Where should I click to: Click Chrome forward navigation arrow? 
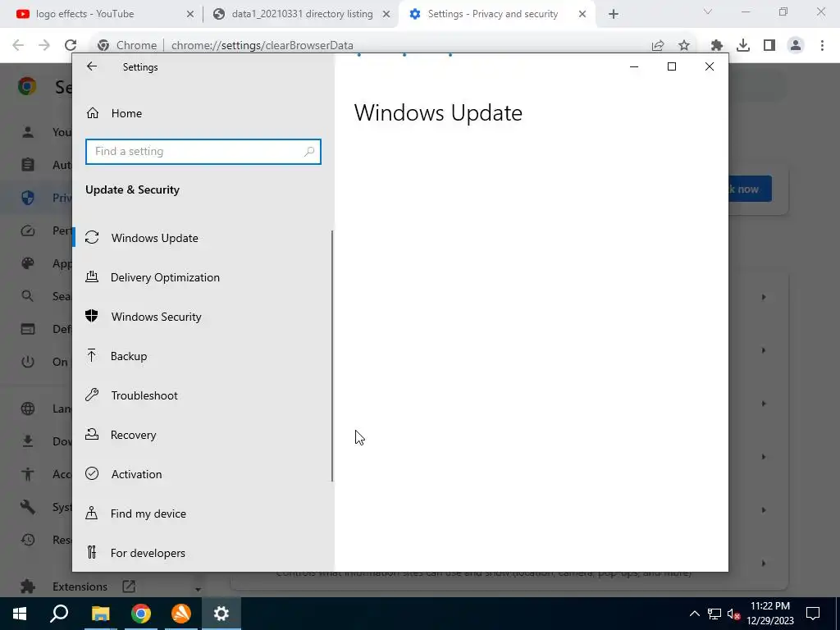[x=44, y=45]
